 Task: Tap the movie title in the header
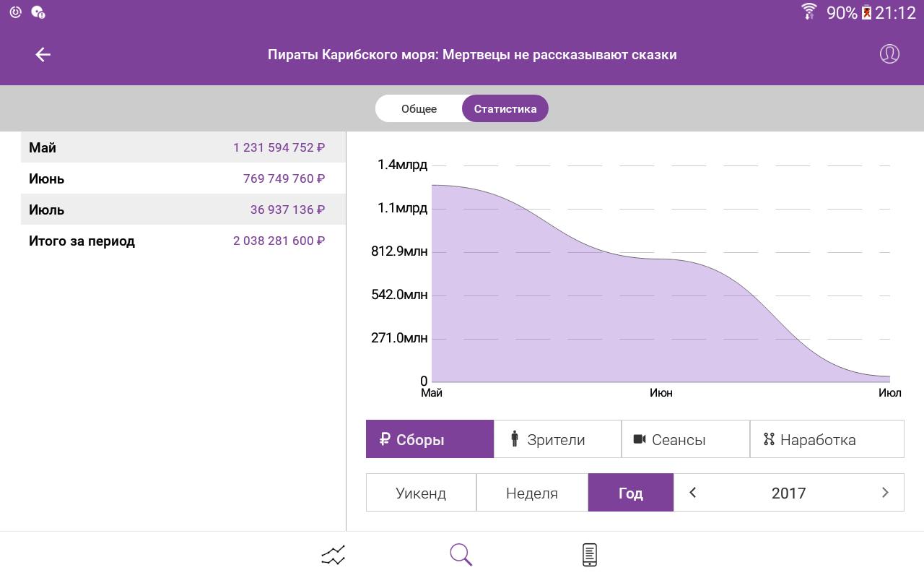(472, 54)
